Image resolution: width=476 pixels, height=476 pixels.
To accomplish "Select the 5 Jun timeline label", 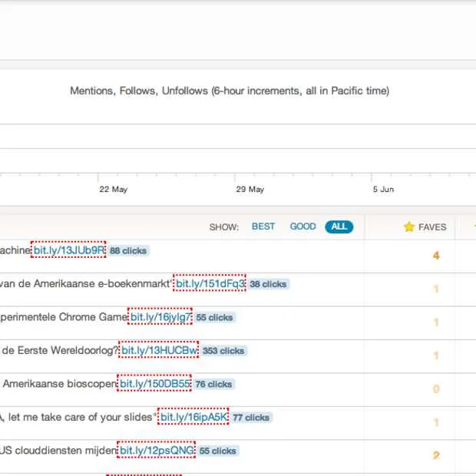I will tap(383, 190).
